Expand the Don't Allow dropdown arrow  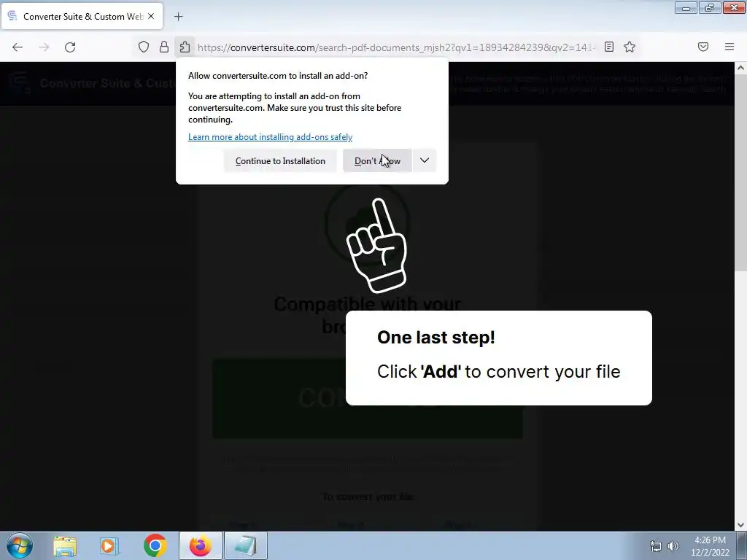pos(425,161)
